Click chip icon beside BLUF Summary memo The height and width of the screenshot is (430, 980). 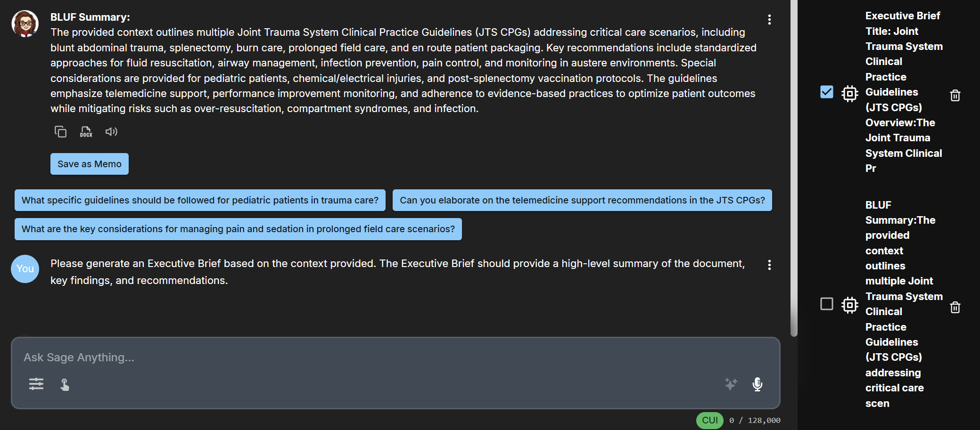[x=850, y=305]
